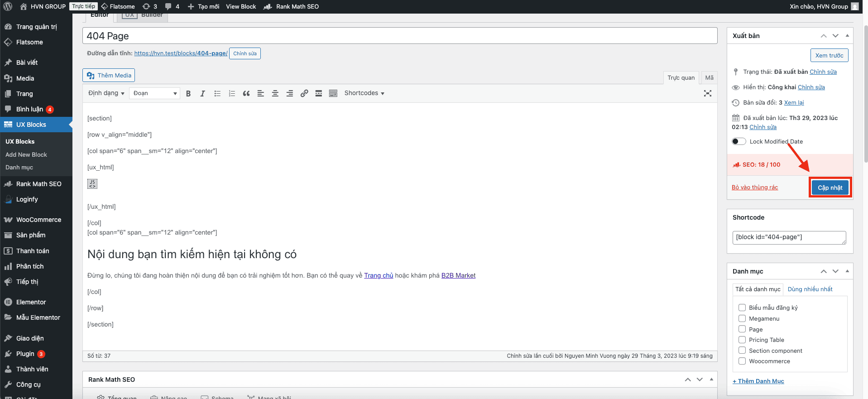This screenshot has width=868, height=399.
Task: Select Dùng nhiều nhất categories tab
Action: (x=810, y=289)
